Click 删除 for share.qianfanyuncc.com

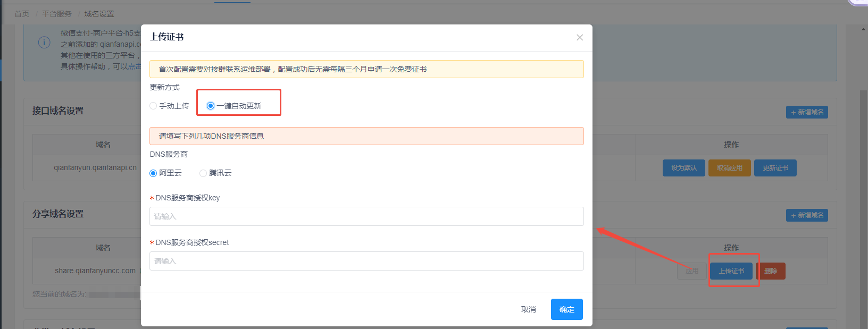tap(771, 271)
